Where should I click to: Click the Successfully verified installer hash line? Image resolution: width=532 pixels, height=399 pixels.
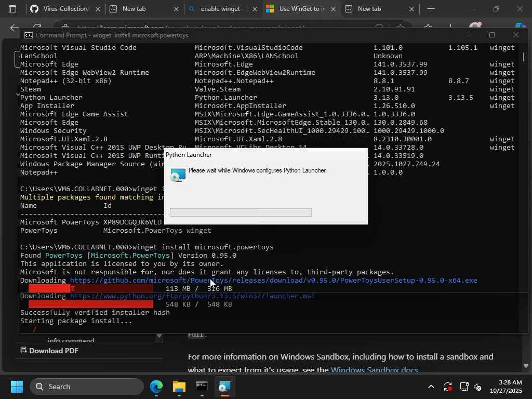pos(95,312)
